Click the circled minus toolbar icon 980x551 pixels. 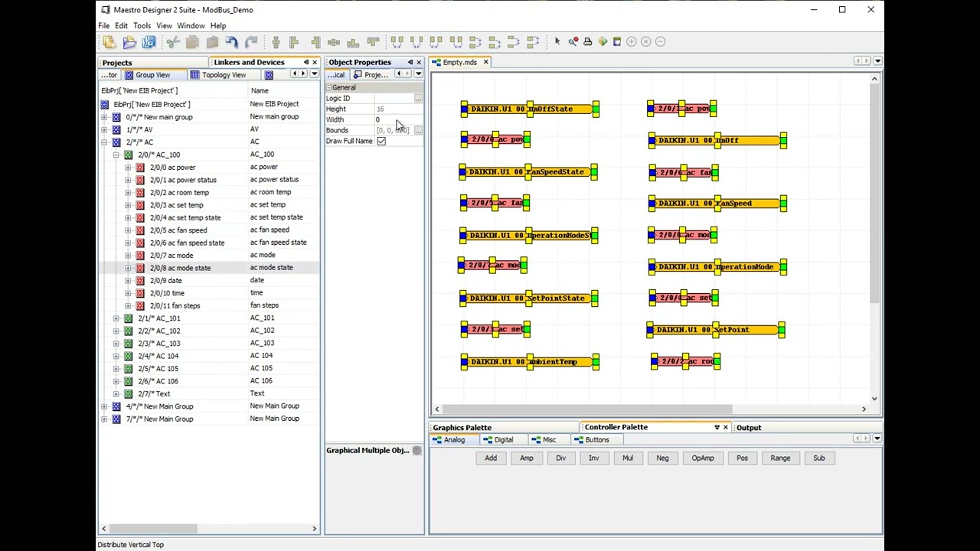661,41
